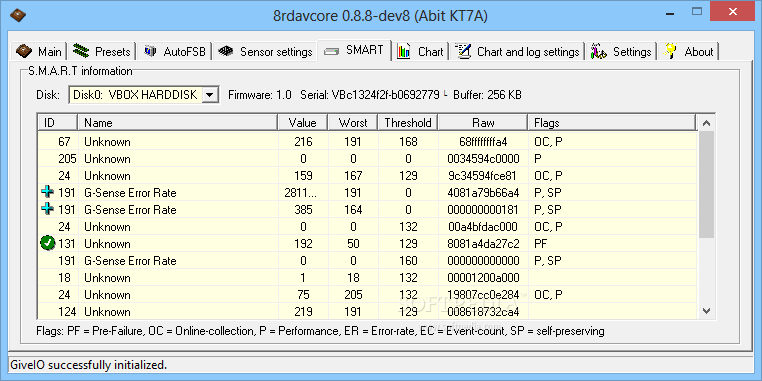
Task: Click the Main tab chest icon
Action: click(24, 51)
